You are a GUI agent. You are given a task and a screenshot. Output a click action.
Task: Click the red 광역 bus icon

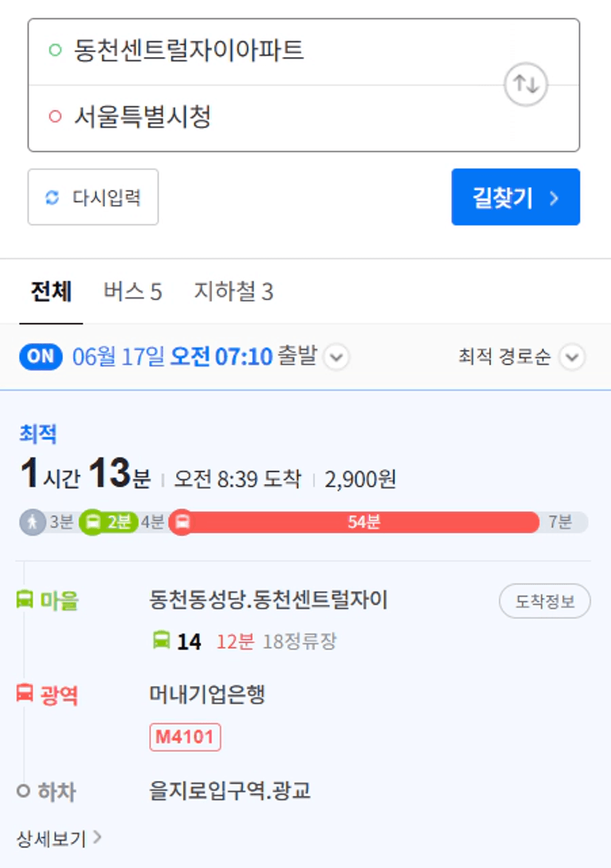tap(24, 693)
